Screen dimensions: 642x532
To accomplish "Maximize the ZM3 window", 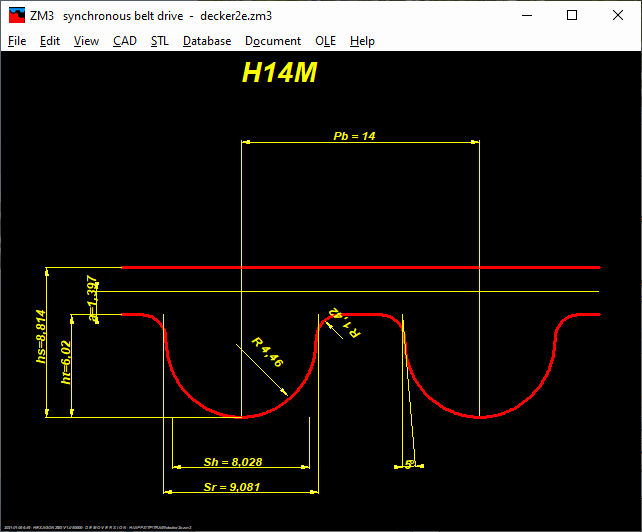I will click(x=572, y=15).
